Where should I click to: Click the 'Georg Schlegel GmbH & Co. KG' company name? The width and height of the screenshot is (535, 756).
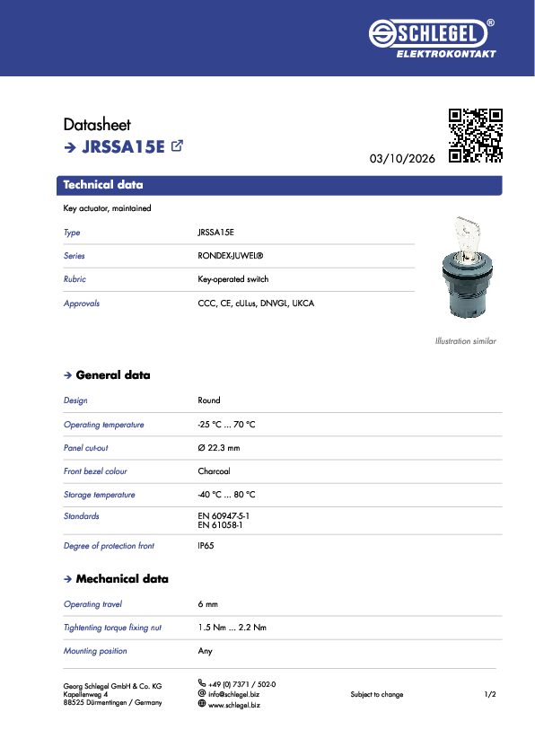(112, 686)
